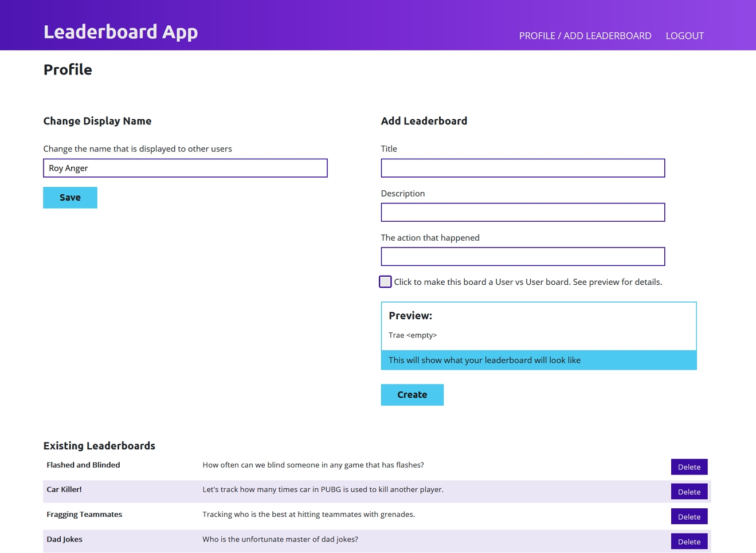756x553 pixels.
Task: Save the display name
Action: 70,198
